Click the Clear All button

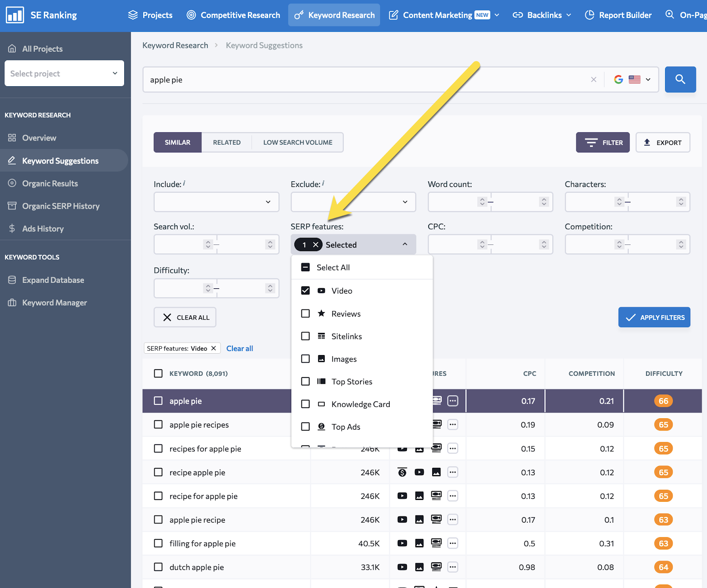[185, 317]
